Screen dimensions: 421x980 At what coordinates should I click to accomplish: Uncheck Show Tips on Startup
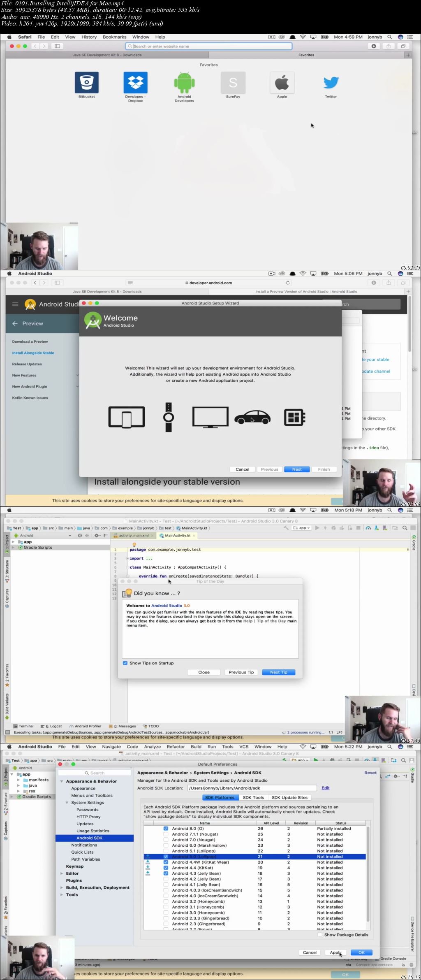point(125,663)
